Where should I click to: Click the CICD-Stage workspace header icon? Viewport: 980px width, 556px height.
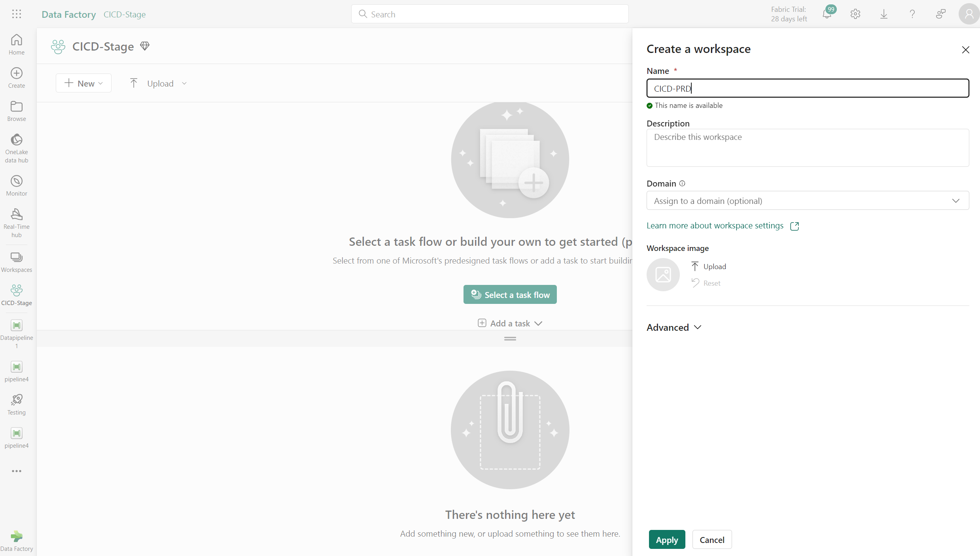pyautogui.click(x=58, y=47)
